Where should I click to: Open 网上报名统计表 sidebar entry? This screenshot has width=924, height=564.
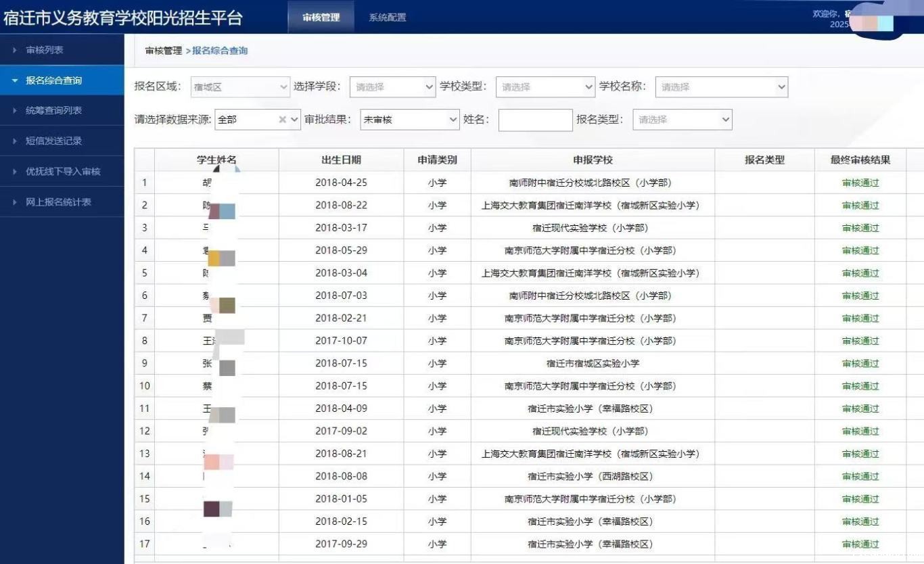62,202
